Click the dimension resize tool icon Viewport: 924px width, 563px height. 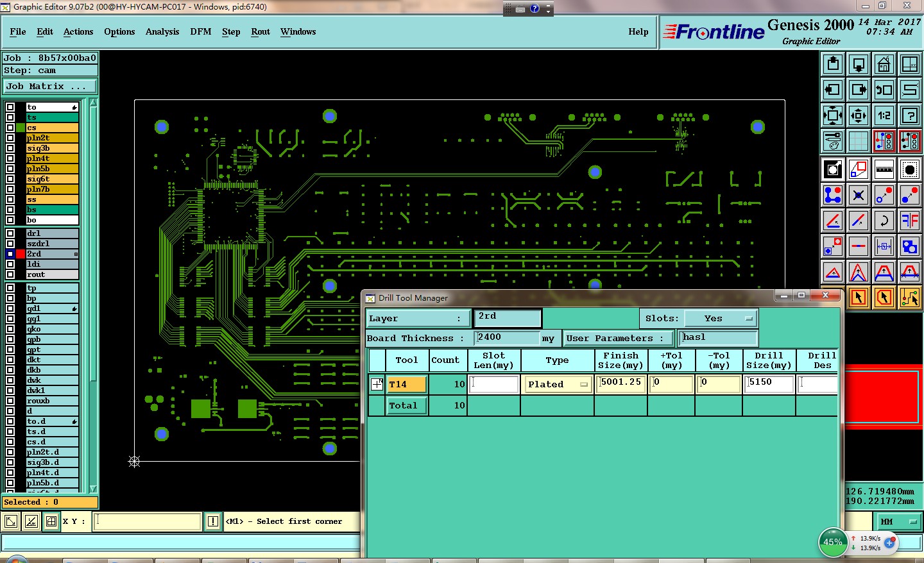tap(884, 246)
